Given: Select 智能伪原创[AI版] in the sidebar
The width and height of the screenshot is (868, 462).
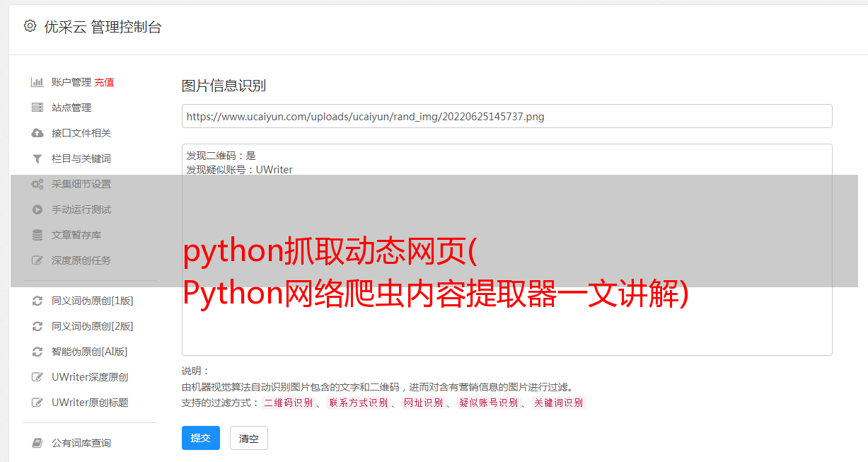Looking at the screenshot, I should click(90, 352).
